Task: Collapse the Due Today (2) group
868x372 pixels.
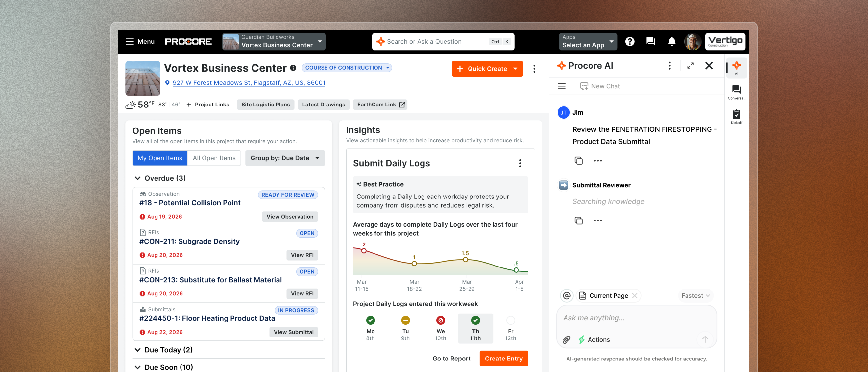Action: (137, 350)
